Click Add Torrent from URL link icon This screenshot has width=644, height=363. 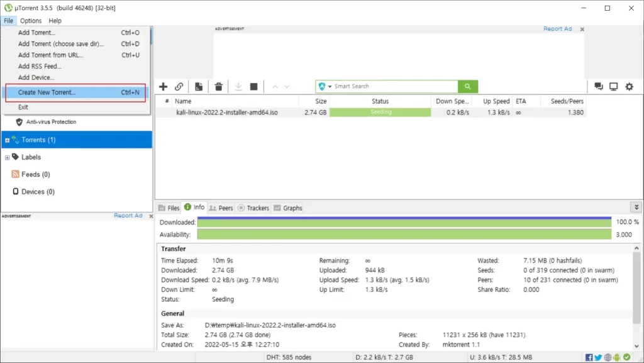click(179, 87)
